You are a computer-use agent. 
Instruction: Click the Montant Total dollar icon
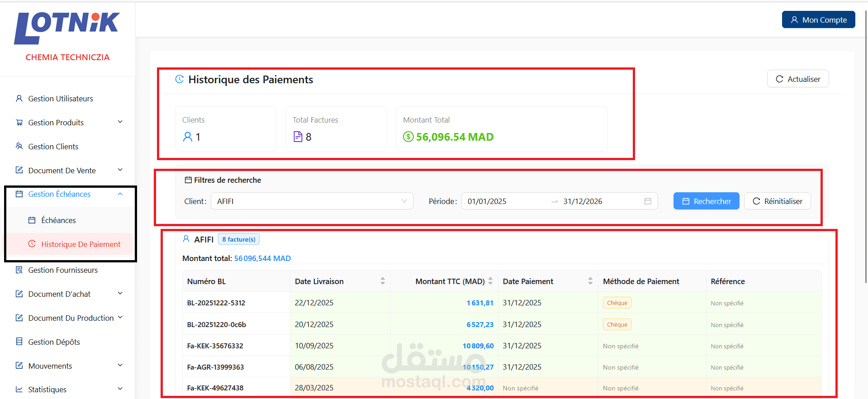coord(408,137)
